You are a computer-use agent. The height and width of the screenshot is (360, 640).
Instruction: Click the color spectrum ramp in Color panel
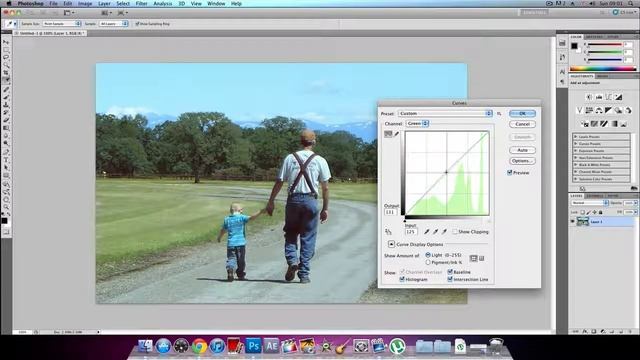pos(603,69)
